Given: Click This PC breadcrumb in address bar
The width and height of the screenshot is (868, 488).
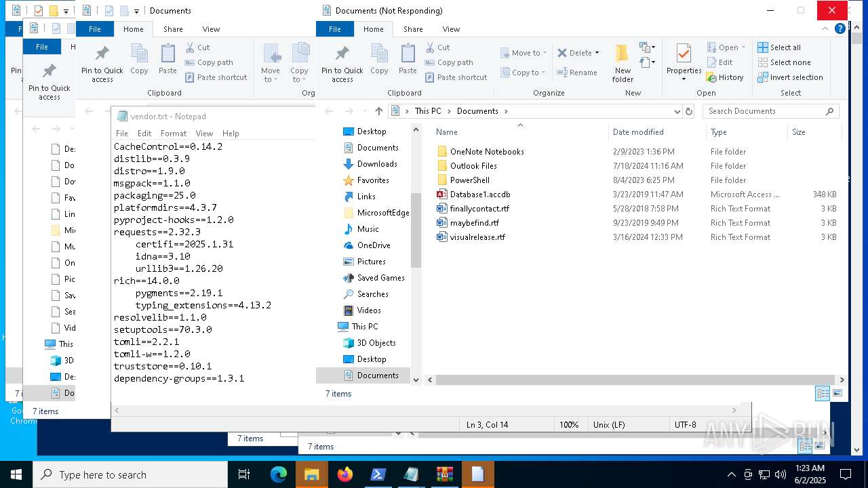Looking at the screenshot, I should point(428,111).
